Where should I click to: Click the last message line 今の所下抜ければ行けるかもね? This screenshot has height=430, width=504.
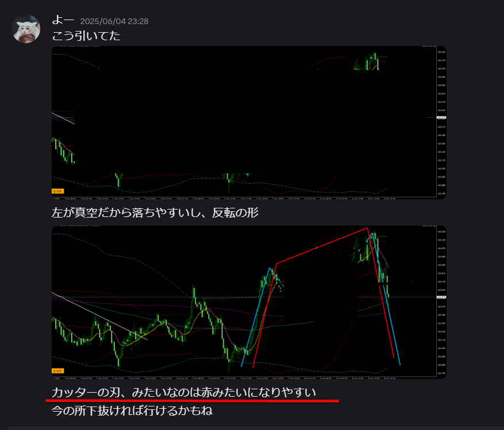132,411
